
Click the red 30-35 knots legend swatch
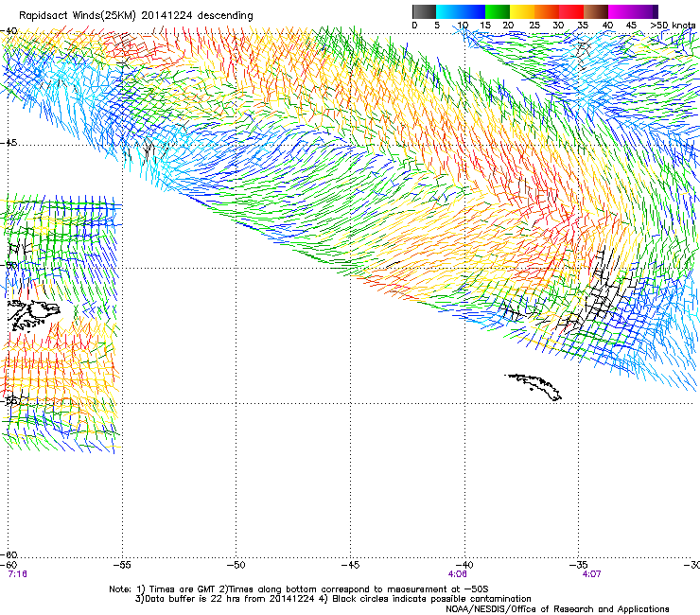point(571,11)
